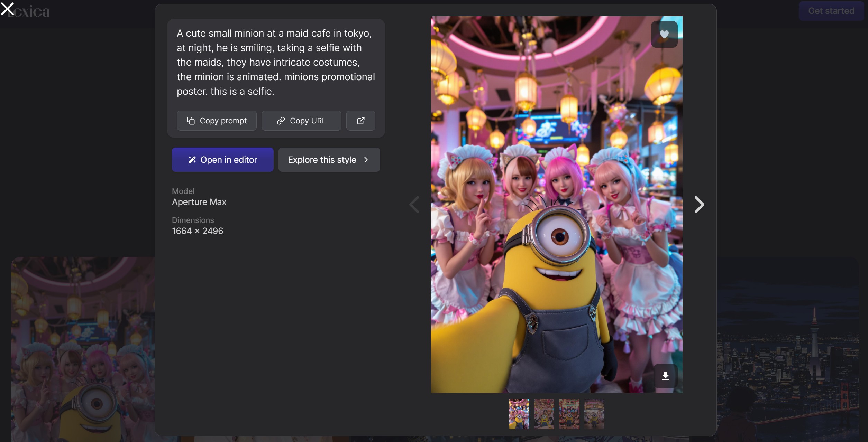Viewport: 868px width, 442px height.
Task: Select the first variation thumbnail
Action: pos(519,414)
